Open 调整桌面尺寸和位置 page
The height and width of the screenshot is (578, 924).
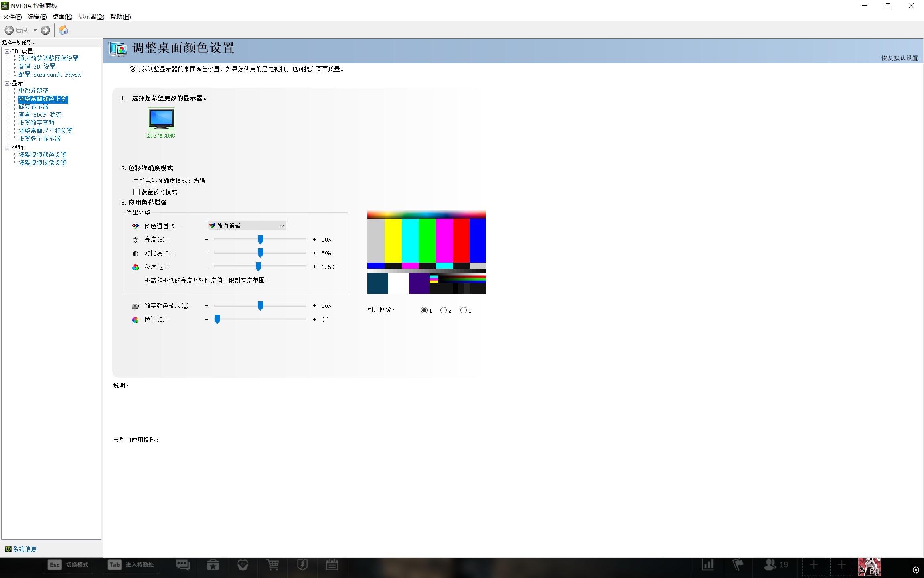coord(45,130)
